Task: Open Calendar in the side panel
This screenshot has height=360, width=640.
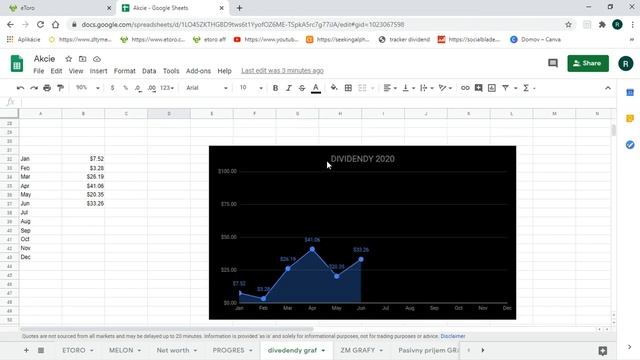Action: coord(630,93)
